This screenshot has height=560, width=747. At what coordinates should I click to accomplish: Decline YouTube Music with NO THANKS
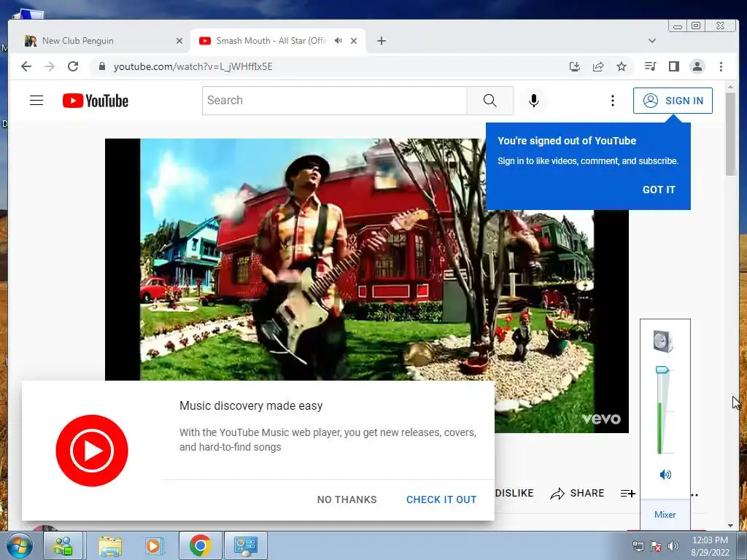(347, 499)
